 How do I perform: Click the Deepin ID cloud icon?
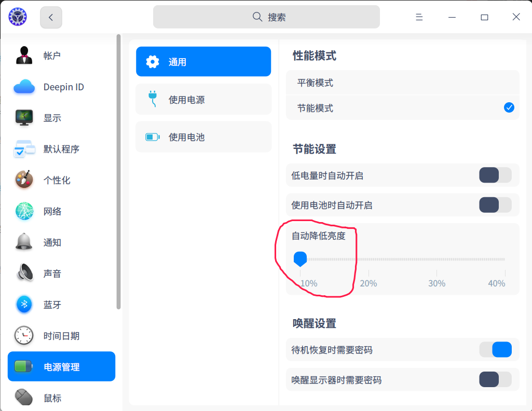coord(24,87)
